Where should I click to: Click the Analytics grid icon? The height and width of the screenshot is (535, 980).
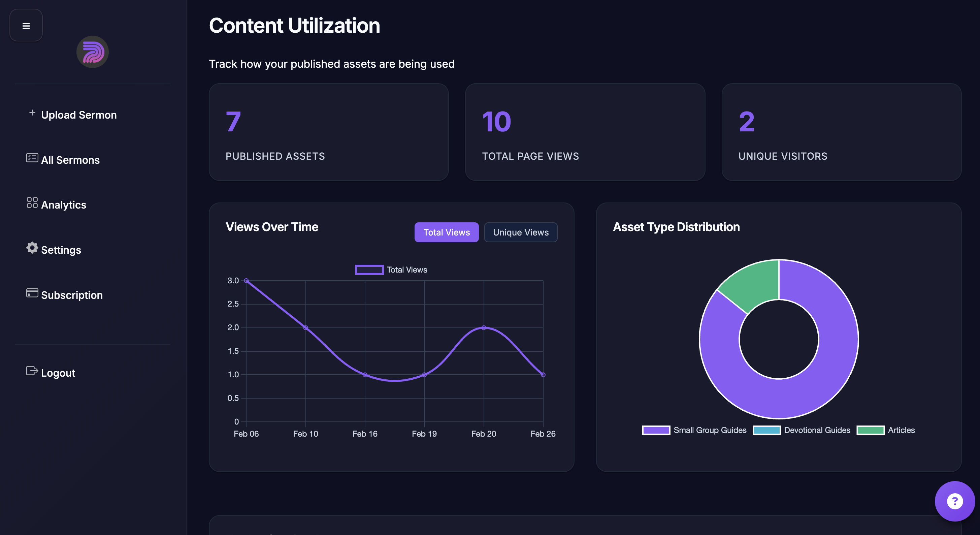[x=32, y=202]
